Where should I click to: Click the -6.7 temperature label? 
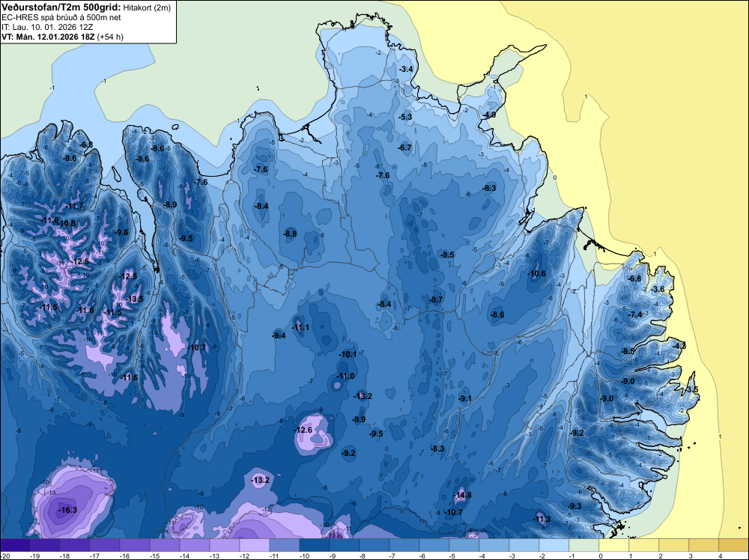point(404,147)
